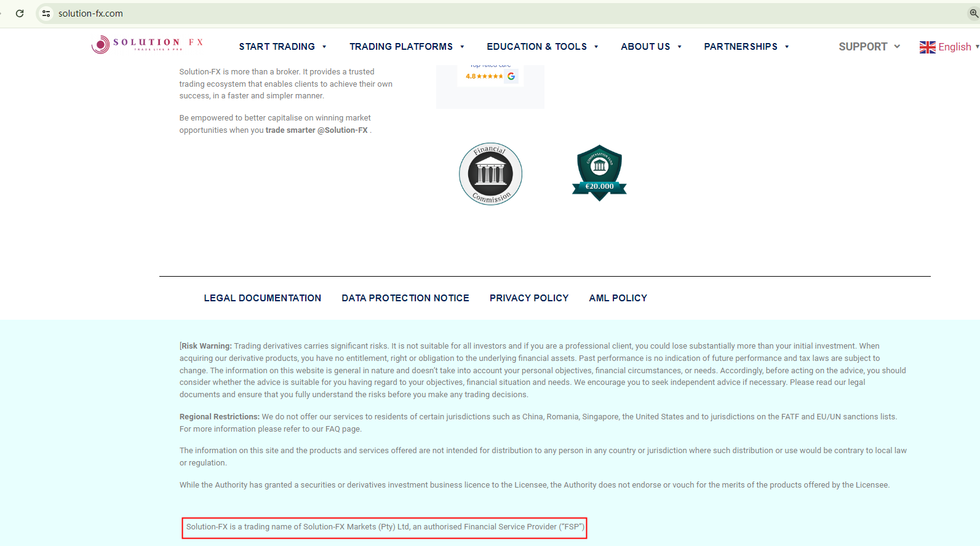980x546 pixels.
Task: Click 'While the Authority has granted' paragraph
Action: click(x=535, y=485)
